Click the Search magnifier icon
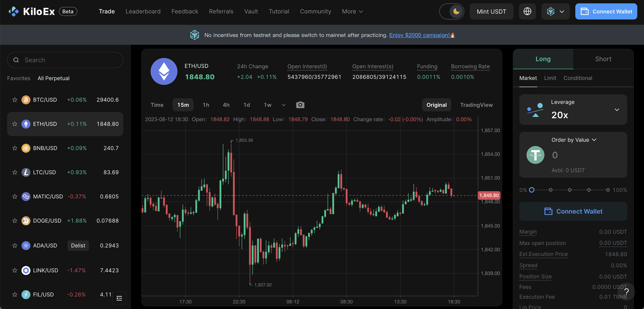Viewport: 644px width, 309px height. click(x=16, y=60)
